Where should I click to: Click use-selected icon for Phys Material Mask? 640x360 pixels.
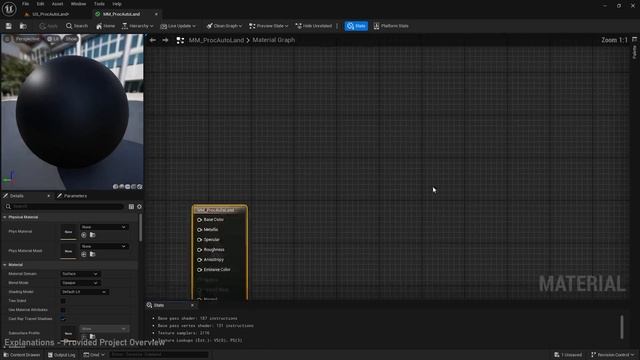click(x=84, y=254)
